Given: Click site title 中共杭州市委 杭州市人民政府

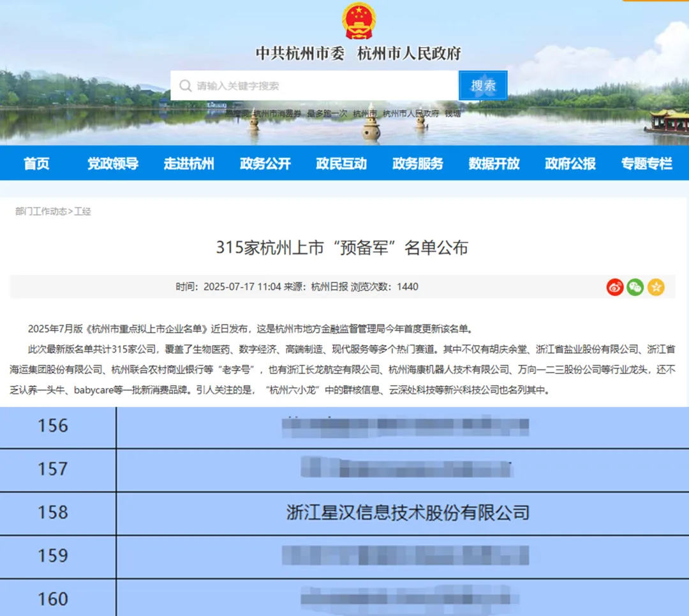Looking at the screenshot, I should coord(359,54).
